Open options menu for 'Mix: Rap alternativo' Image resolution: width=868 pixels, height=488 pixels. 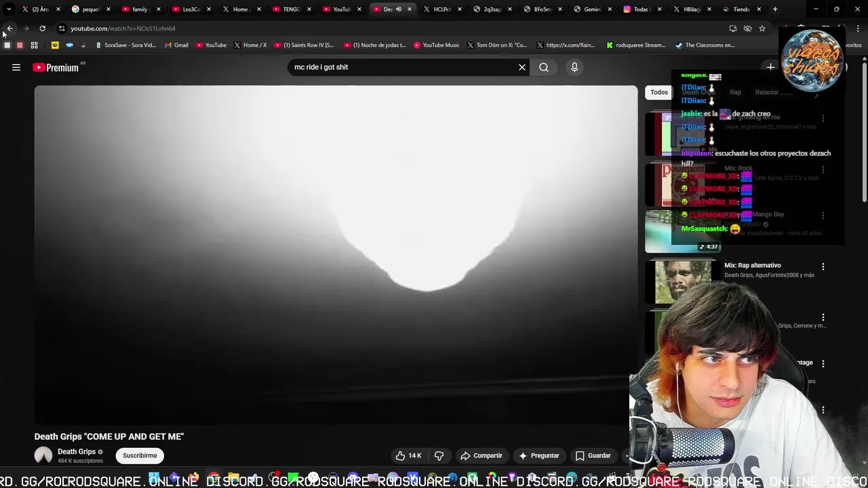point(823,267)
